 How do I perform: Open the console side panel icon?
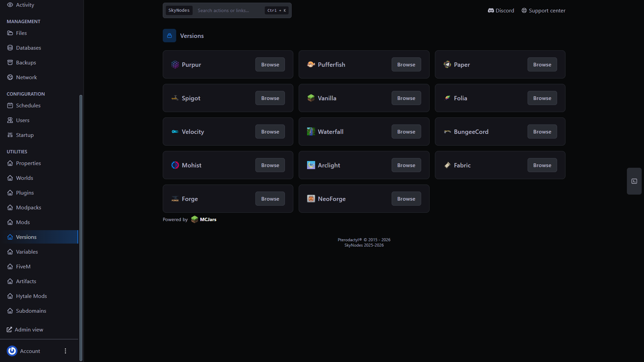tap(634, 181)
